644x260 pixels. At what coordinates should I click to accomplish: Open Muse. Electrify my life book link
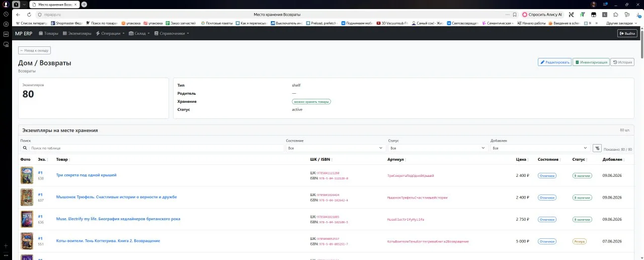pos(118,219)
